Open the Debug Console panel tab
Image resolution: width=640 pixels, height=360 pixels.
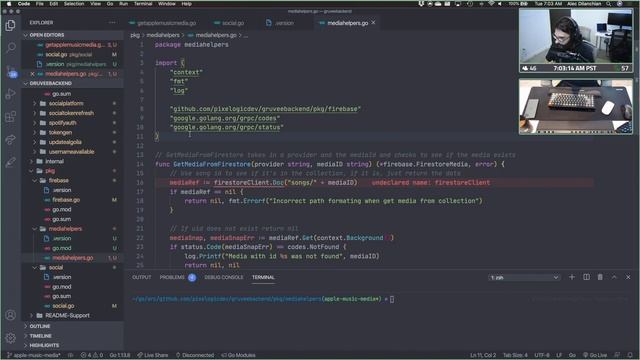click(224, 277)
